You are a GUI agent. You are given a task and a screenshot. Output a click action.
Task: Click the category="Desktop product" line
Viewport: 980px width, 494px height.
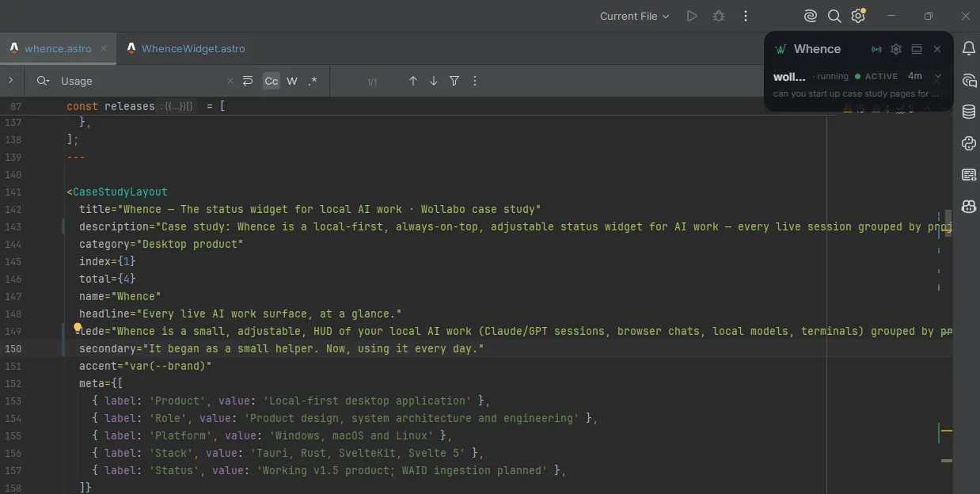tap(161, 244)
